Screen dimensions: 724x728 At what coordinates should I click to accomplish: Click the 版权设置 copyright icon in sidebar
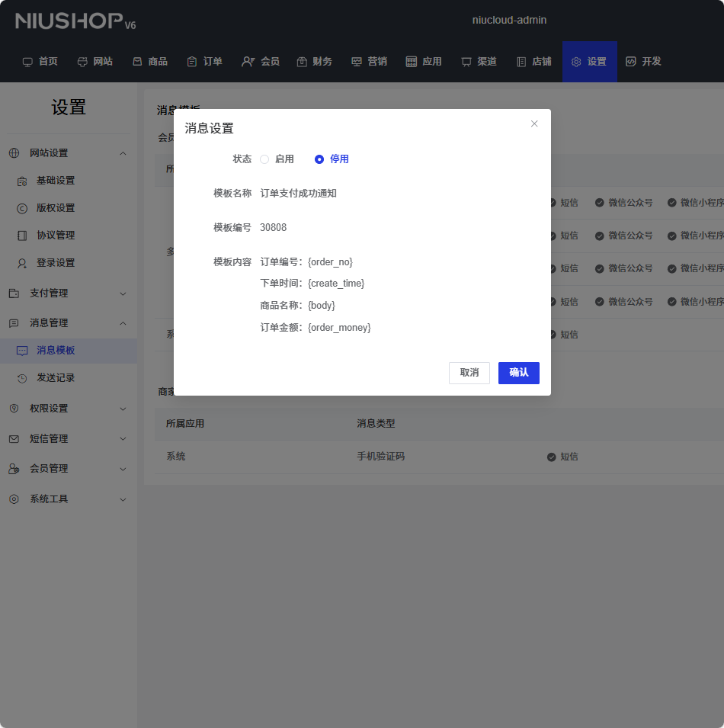pos(22,208)
